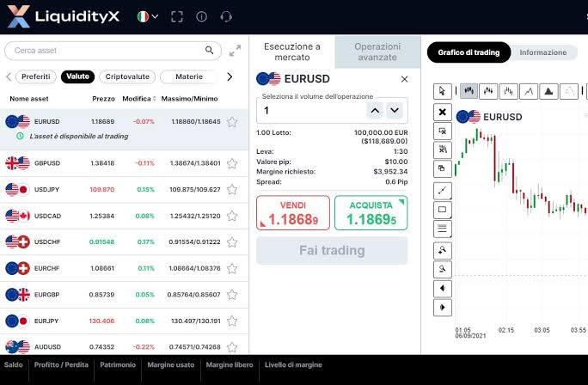
Task: Click the Saldo status bar label
Action: [x=14, y=364]
